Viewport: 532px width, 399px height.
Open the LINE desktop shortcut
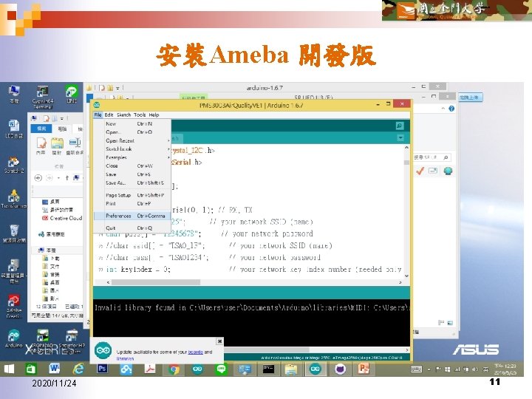click(71, 95)
